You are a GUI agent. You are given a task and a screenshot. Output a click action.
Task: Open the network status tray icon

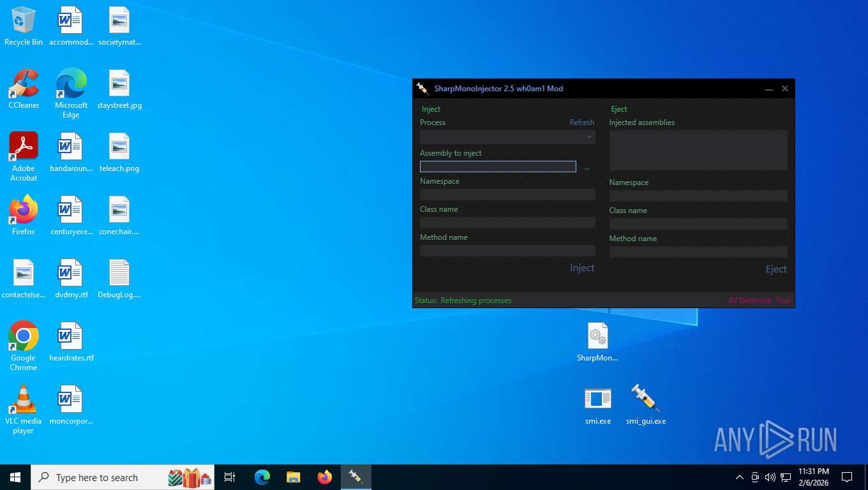pos(786,477)
